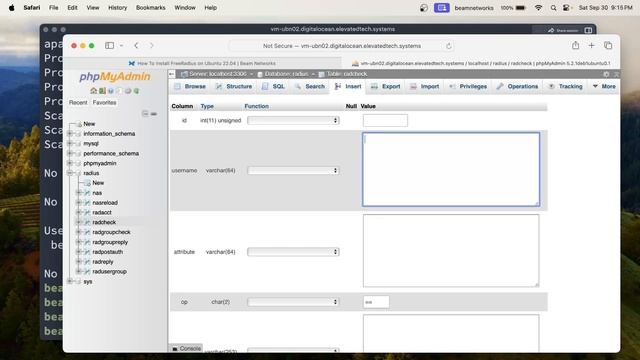Go back in Safari
Image resolution: width=640 pixels, height=360 pixels.
(136, 46)
